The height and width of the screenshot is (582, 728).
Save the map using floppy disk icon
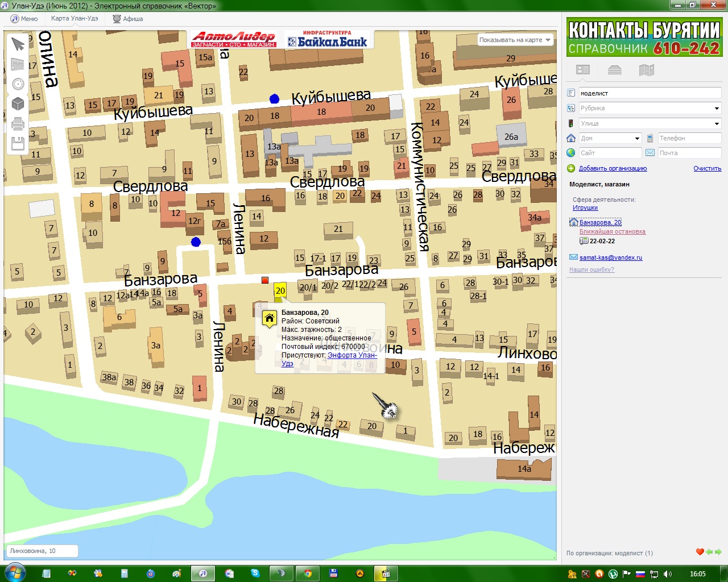18,143
